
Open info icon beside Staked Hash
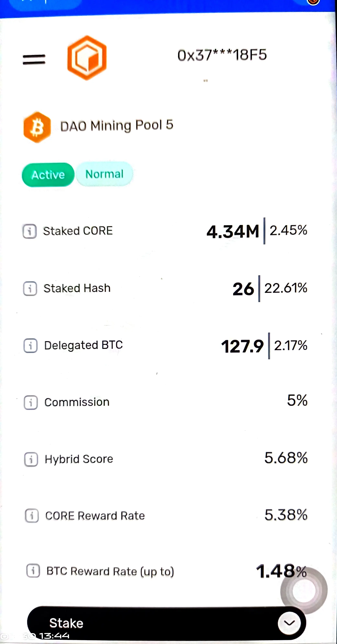30,289
